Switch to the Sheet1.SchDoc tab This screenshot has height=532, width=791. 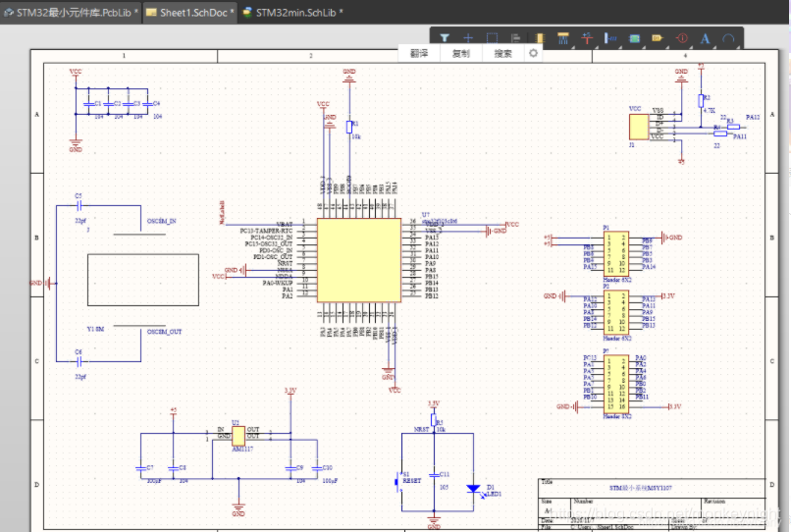point(190,12)
